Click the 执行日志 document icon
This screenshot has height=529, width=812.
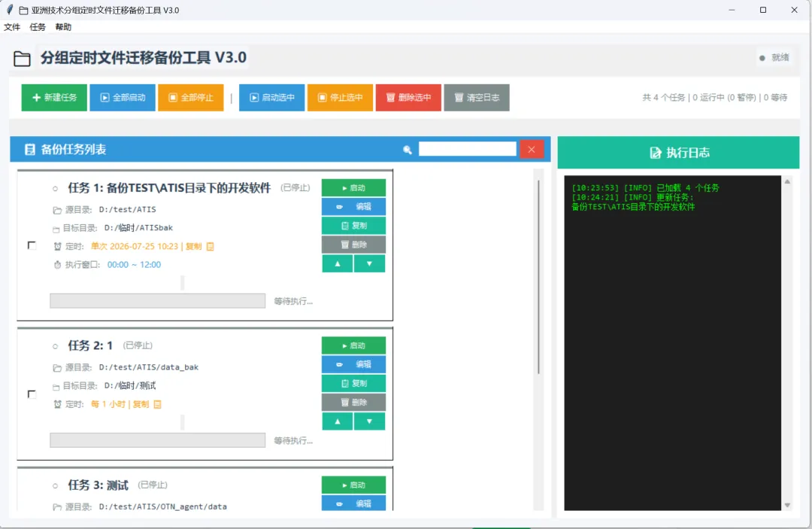click(656, 153)
